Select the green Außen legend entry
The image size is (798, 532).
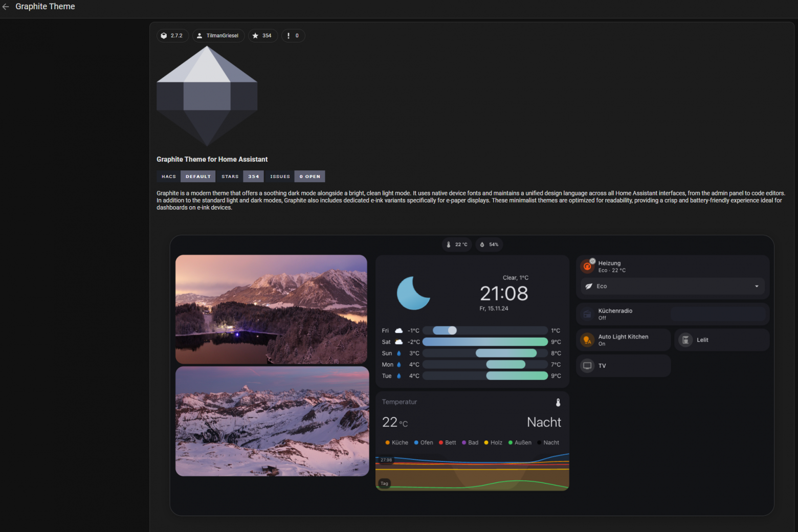[520, 443]
